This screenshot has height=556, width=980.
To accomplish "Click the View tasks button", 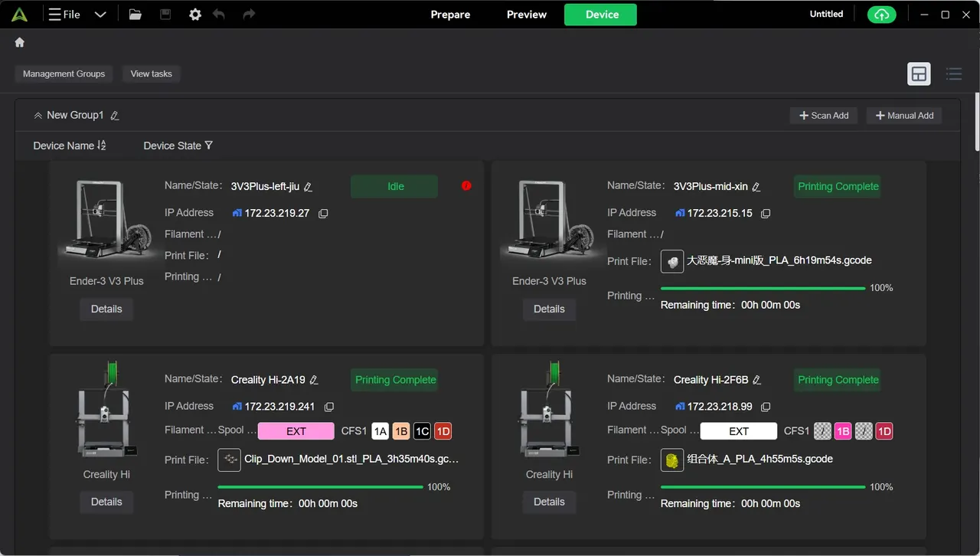I will pos(151,74).
